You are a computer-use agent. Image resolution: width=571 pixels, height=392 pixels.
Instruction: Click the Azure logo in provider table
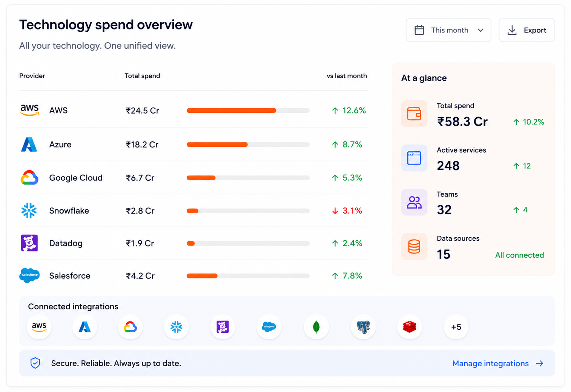(29, 145)
